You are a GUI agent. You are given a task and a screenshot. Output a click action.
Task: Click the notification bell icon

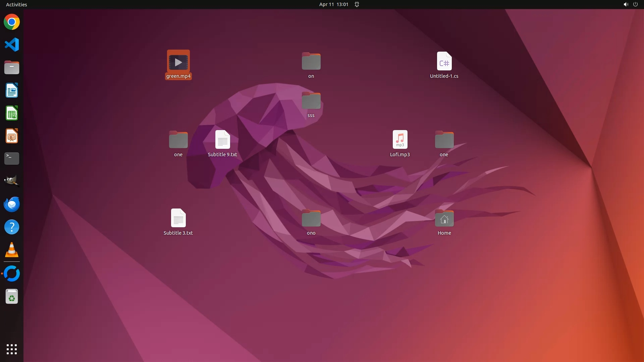pos(357,4)
